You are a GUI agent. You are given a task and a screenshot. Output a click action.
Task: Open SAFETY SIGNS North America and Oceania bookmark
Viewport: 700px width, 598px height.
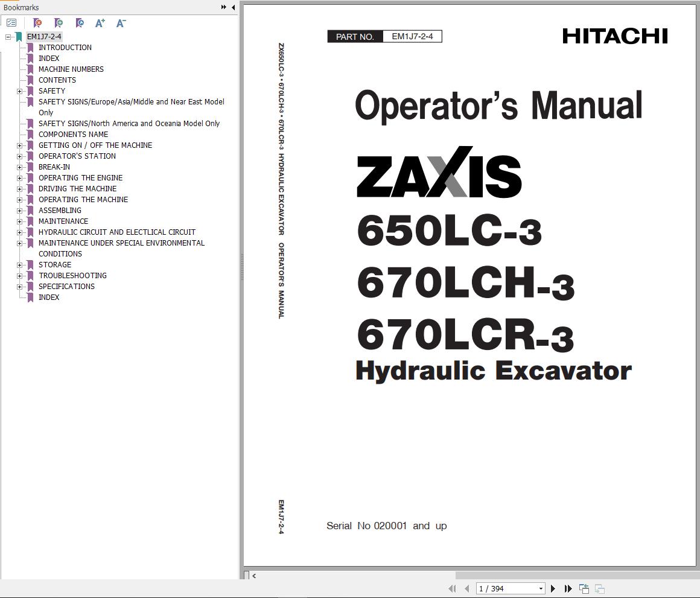point(129,123)
